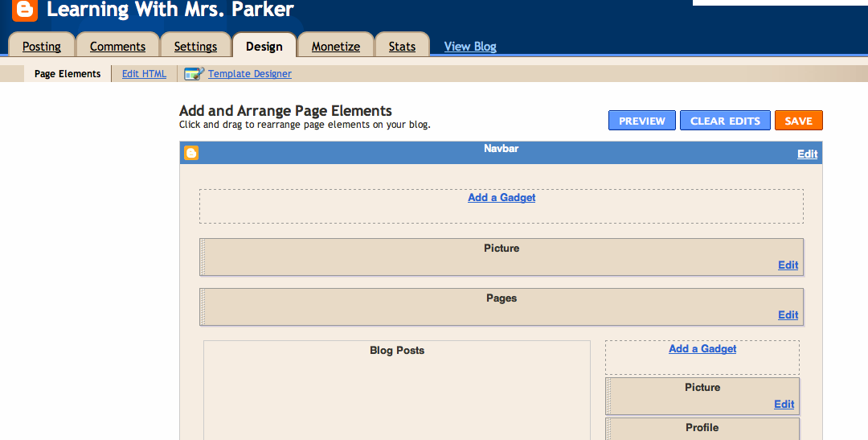
Task: Select the Design tab
Action: tap(264, 47)
